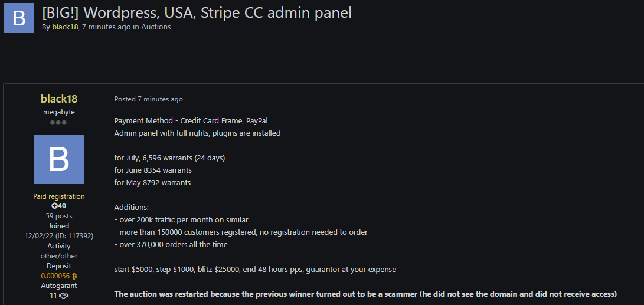Click the 0.000056 deposit amount
The height and width of the screenshot is (305, 644).
(x=55, y=276)
